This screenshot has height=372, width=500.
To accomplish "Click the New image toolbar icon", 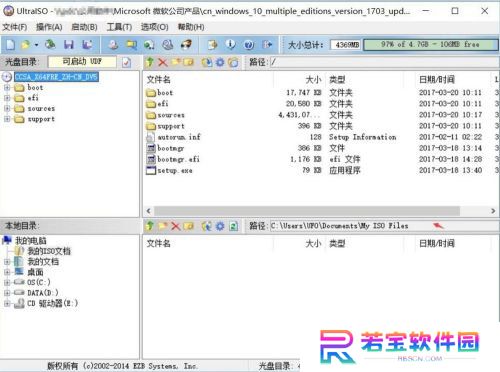I will pos(10,44).
